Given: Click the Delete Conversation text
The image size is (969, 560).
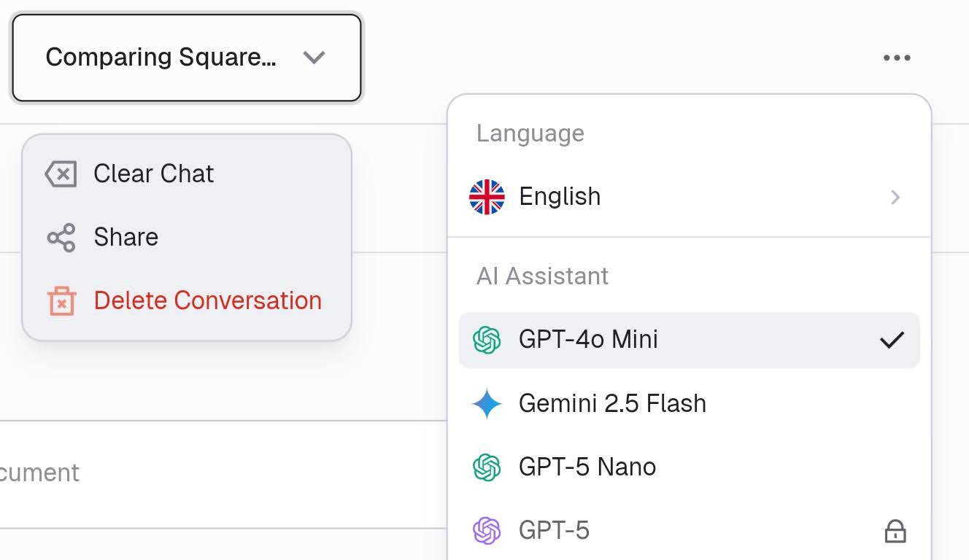Looking at the screenshot, I should (x=208, y=300).
